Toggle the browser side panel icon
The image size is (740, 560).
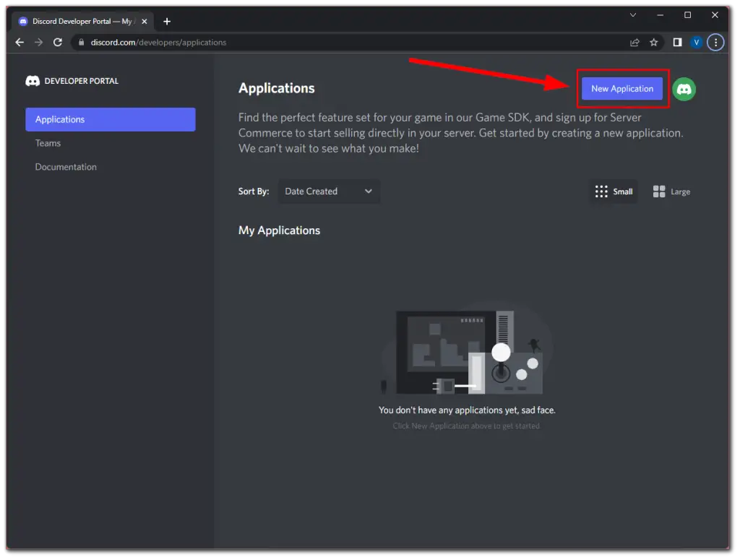pyautogui.click(x=677, y=42)
